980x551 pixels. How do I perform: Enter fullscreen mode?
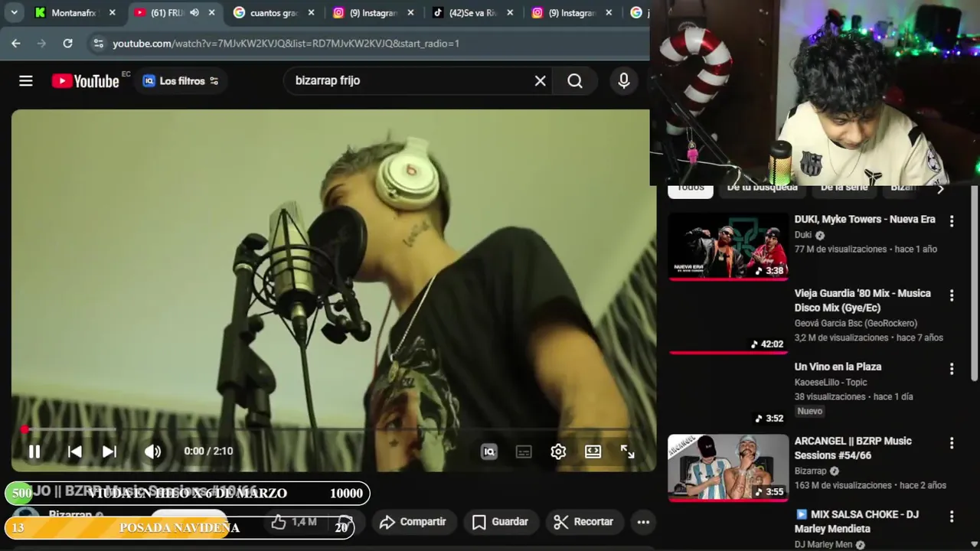click(627, 452)
